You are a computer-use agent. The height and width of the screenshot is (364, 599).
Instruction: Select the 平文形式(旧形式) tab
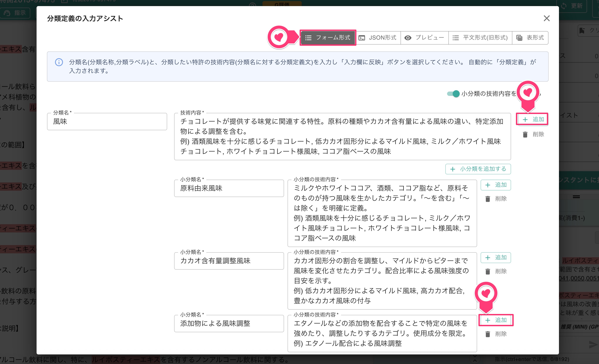click(480, 38)
